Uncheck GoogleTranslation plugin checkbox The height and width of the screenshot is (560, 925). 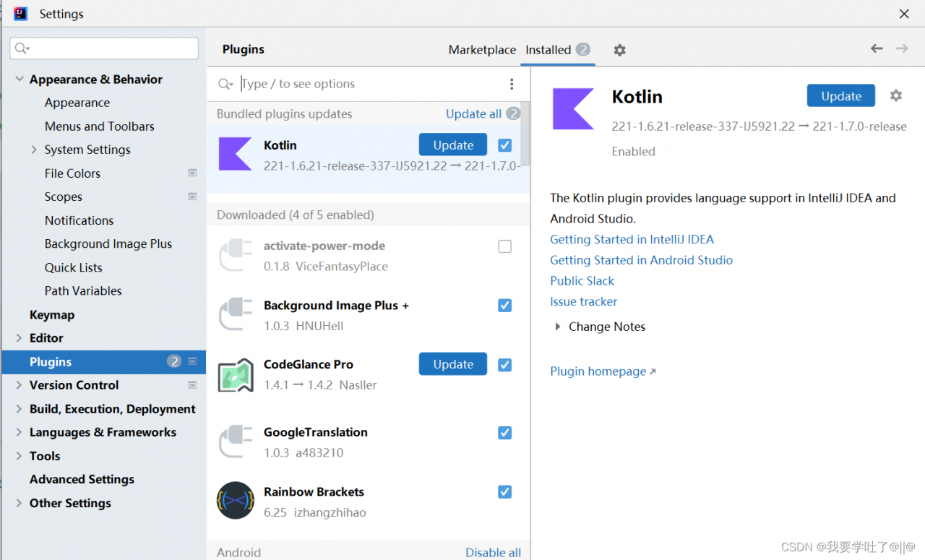coord(505,433)
